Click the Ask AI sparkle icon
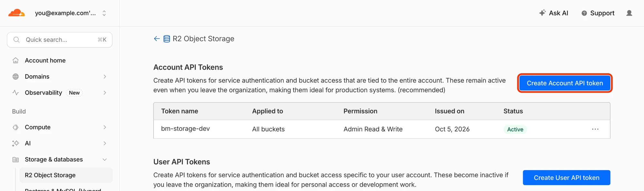This screenshot has height=191, width=644. click(x=543, y=13)
